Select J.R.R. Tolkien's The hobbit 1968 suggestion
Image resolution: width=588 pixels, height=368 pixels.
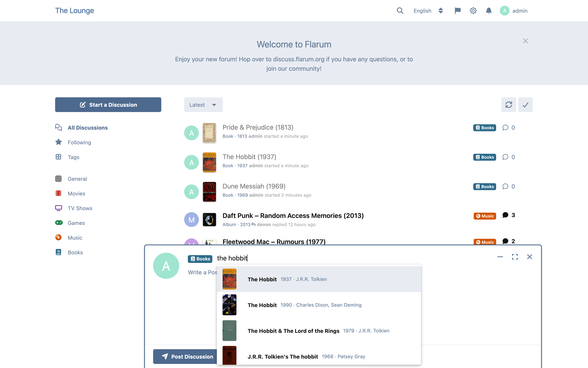[319, 354]
